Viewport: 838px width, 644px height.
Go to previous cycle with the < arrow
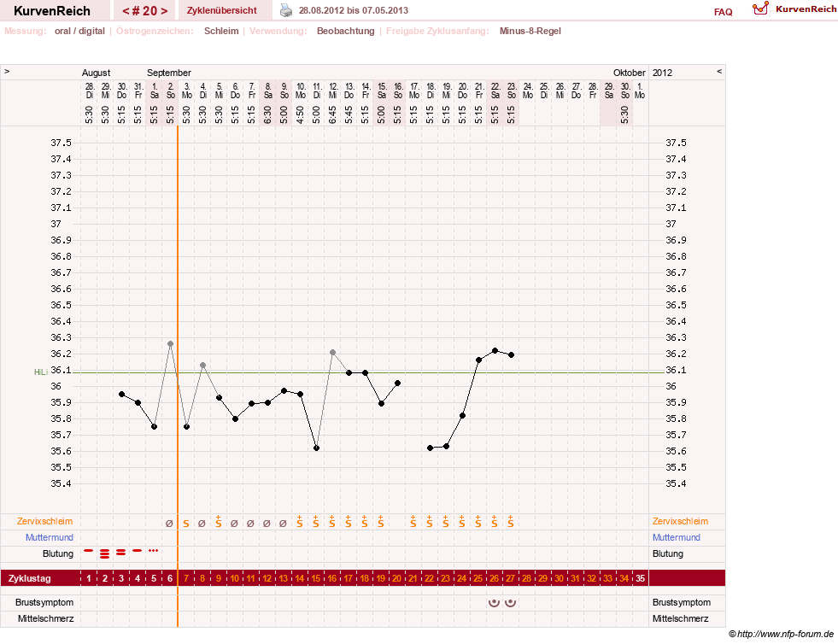(126, 11)
